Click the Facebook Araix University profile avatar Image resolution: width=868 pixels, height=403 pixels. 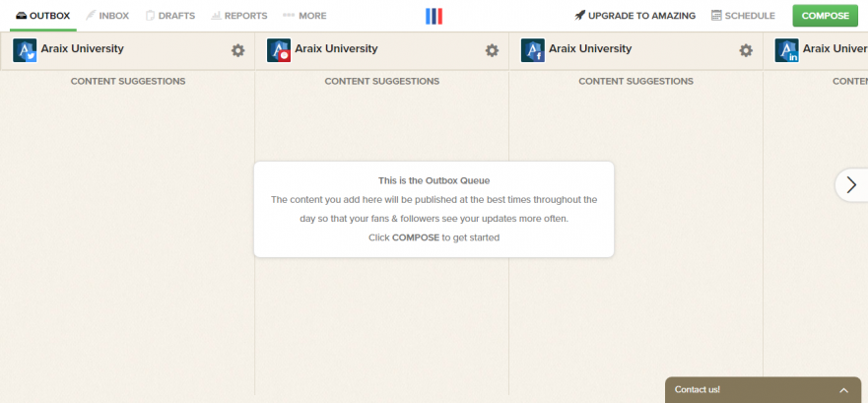tap(533, 50)
